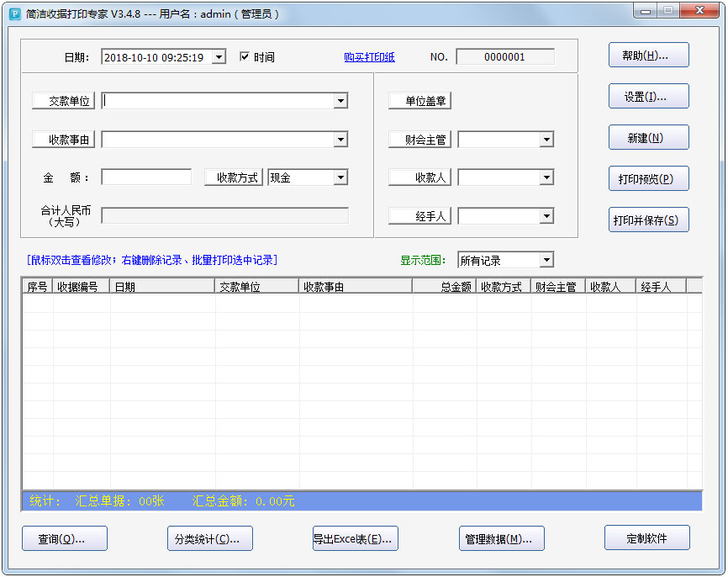Image resolution: width=728 pixels, height=577 pixels.
Task: Click the 财会主管 label button
Action: pyautogui.click(x=419, y=140)
